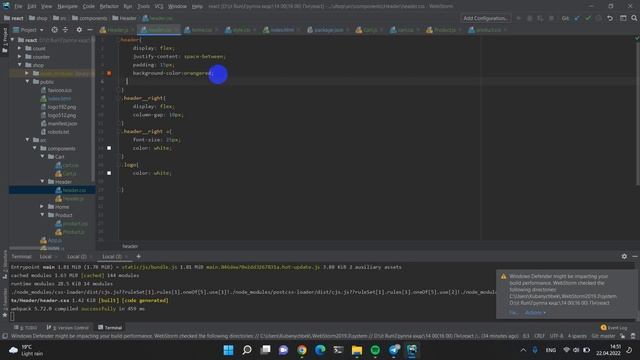Open Event Log in status bar
Viewport: 640px width, 360px height.
(614, 327)
